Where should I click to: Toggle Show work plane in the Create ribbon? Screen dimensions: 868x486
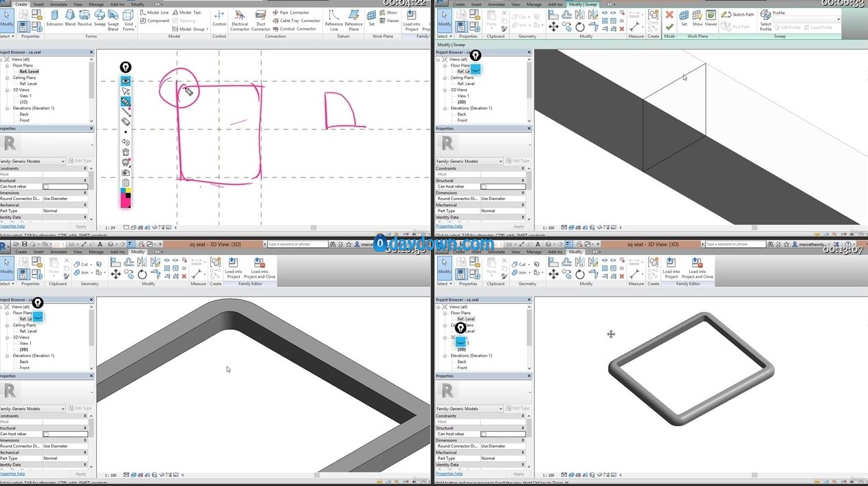389,12
